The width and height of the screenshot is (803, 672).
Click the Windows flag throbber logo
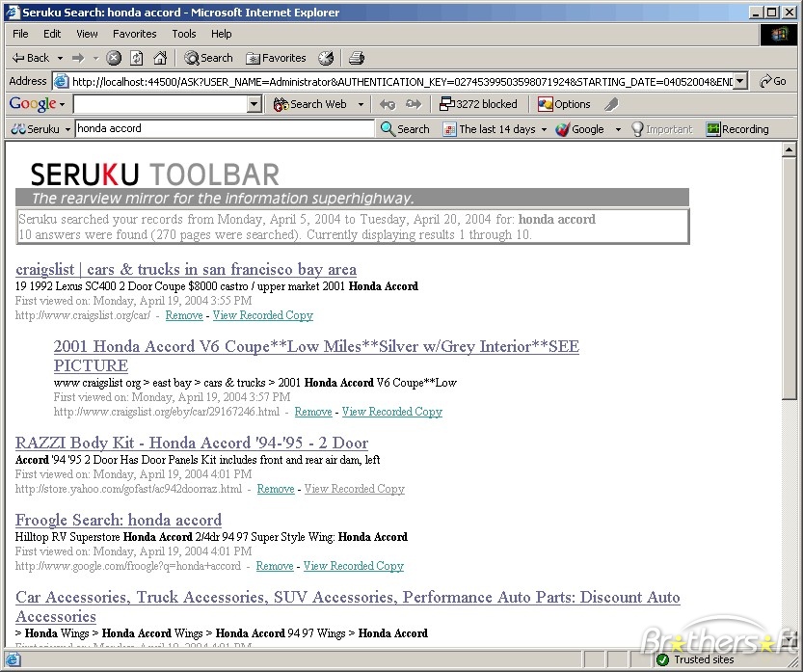779,35
